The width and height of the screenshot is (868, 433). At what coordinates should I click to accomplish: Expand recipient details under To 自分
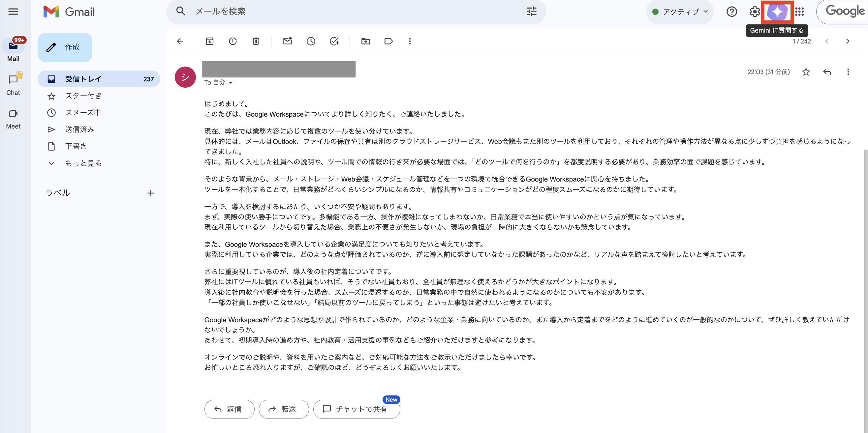tap(231, 82)
